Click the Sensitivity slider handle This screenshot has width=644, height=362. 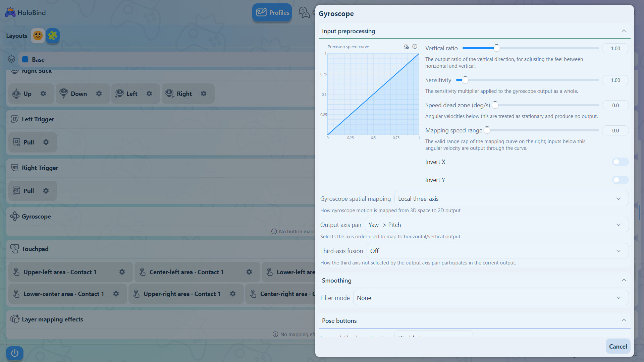coord(465,80)
